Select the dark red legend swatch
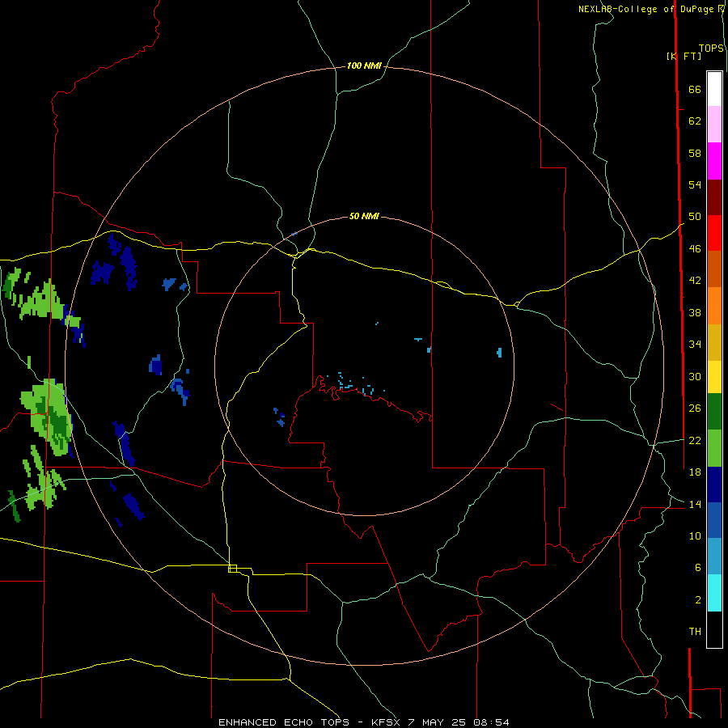 [x=714, y=197]
